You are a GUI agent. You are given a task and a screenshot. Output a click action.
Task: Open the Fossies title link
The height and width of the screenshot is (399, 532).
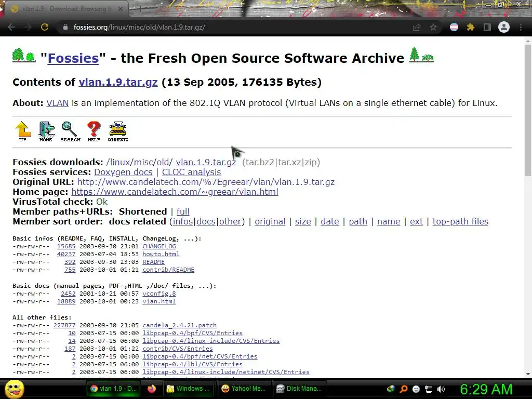(x=73, y=58)
